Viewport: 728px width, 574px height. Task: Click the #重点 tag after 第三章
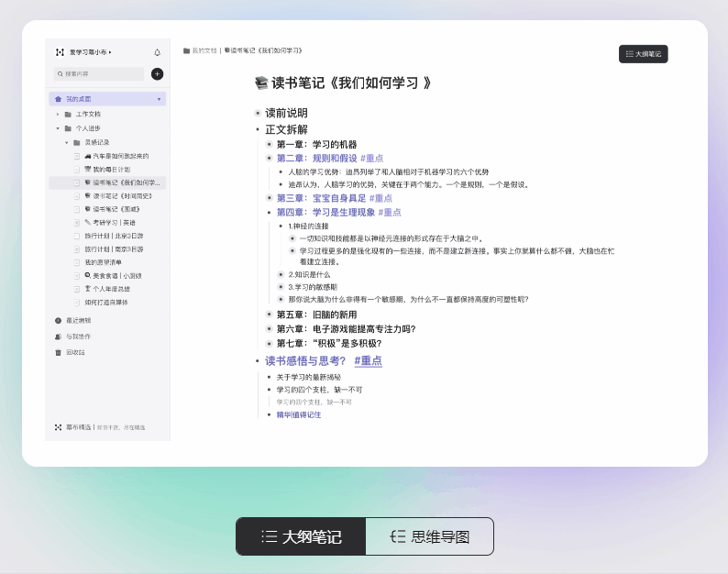381,198
